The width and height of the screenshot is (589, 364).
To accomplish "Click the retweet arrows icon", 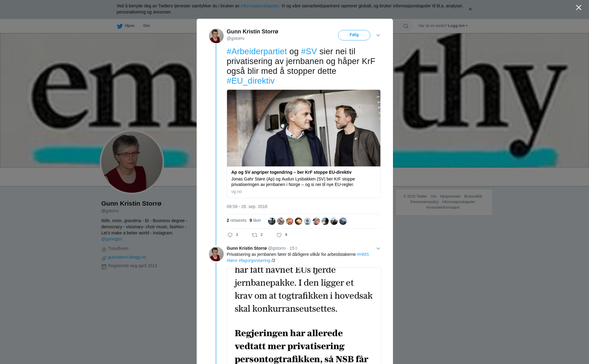I will tap(255, 235).
